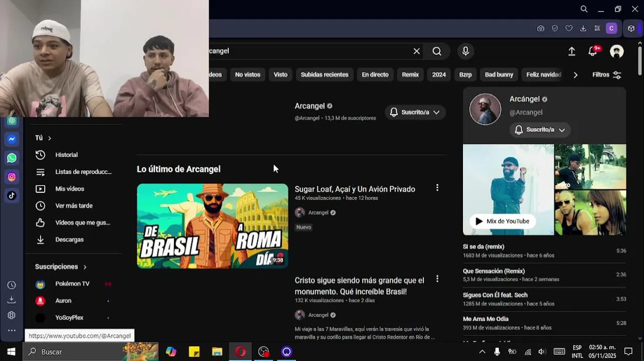This screenshot has height=361, width=644.
Task: Open File Explorer on taskbar
Action: [x=217, y=351]
